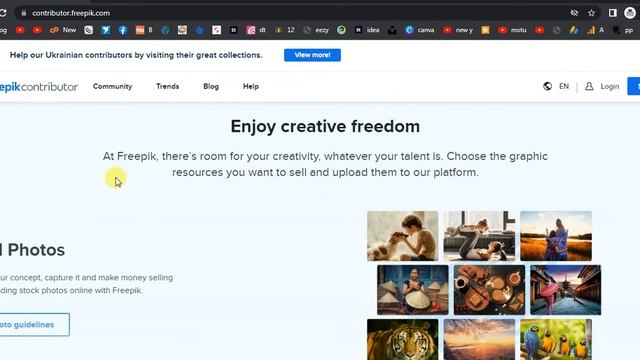
Task: Open the woman in golden field thumbnail
Action: click(556, 236)
